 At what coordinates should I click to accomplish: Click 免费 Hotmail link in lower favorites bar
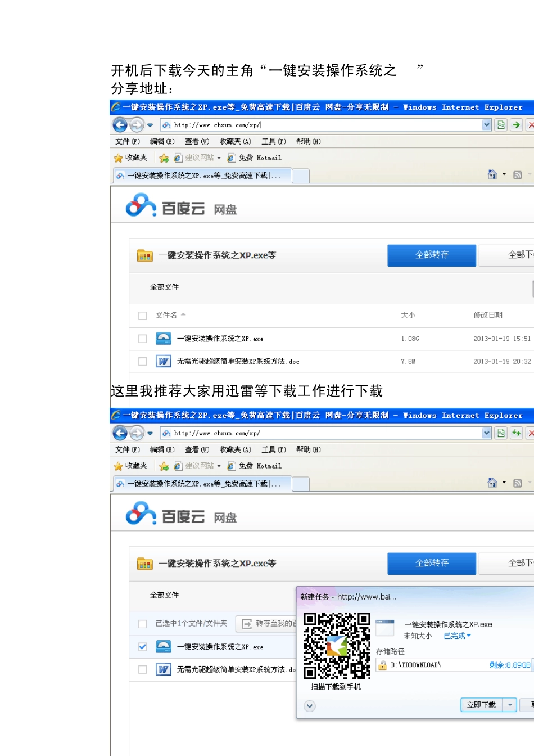tap(254, 466)
